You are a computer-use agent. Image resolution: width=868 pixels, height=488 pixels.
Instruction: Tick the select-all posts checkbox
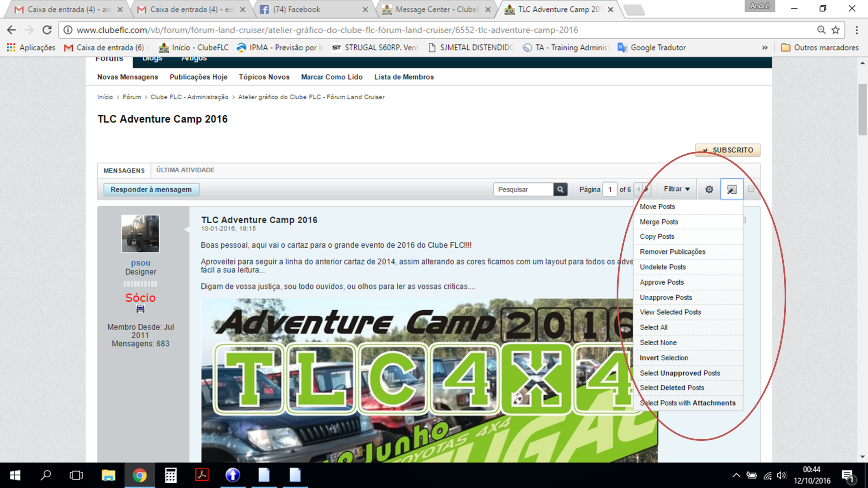(x=751, y=189)
